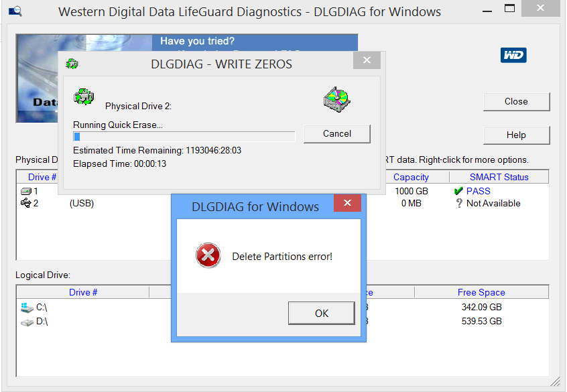Maximize the Data LifeGuard Diagnostics window

pyautogui.click(x=509, y=8)
